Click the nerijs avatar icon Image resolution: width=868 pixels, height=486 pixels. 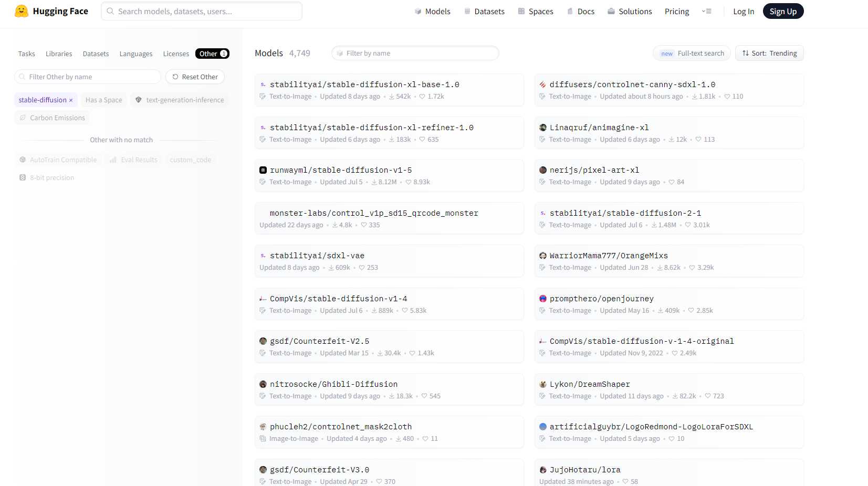pyautogui.click(x=543, y=170)
